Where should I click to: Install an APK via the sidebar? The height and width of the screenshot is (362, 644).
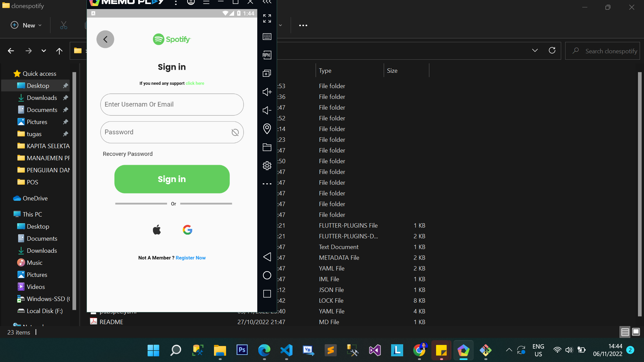[267, 55]
